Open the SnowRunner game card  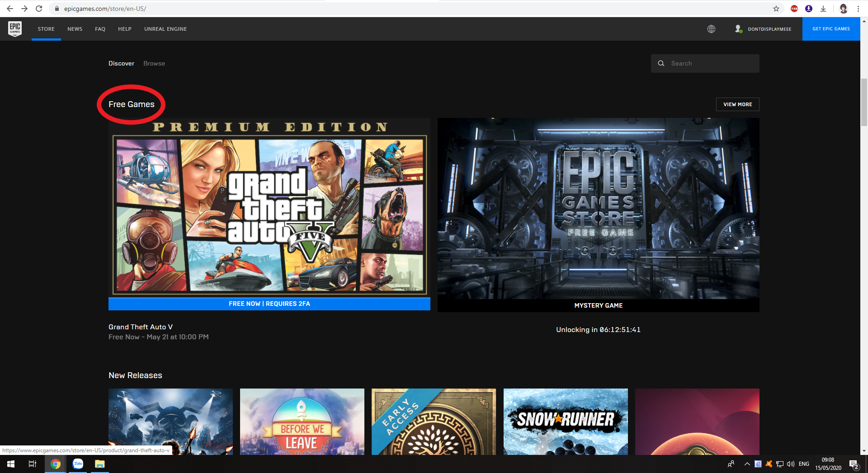(566, 421)
